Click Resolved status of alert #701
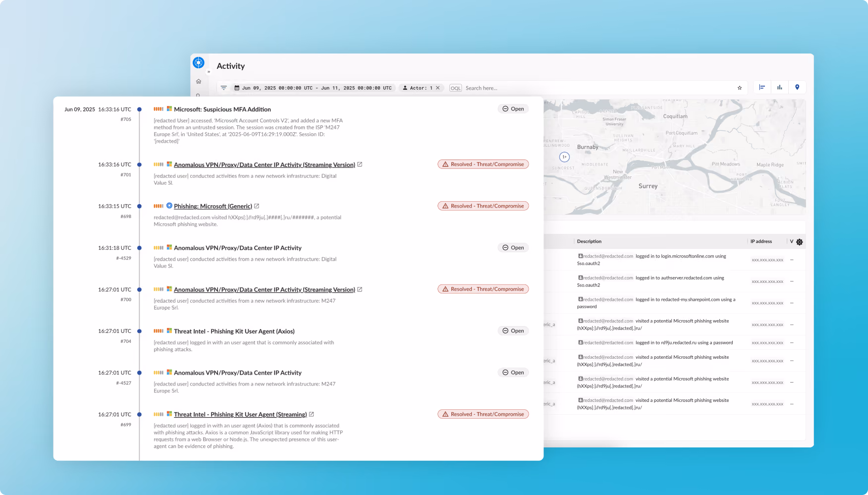The width and height of the screenshot is (868, 495). tap(483, 165)
